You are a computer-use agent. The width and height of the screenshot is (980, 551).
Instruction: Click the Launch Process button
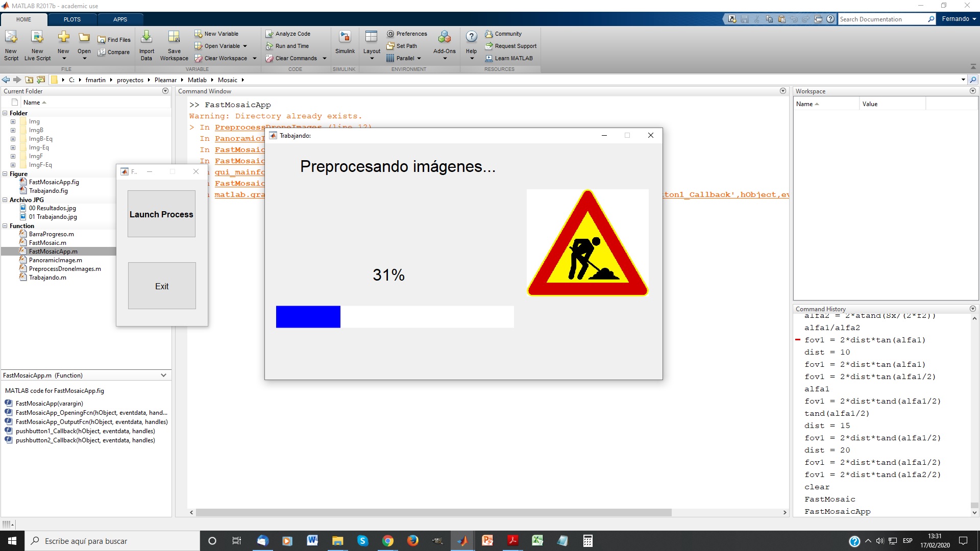(x=161, y=214)
